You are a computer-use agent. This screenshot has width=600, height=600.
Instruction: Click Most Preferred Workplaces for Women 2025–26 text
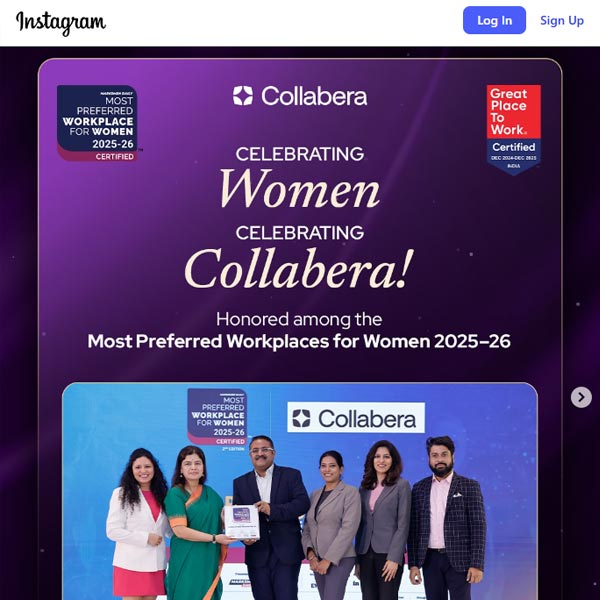pos(299,341)
